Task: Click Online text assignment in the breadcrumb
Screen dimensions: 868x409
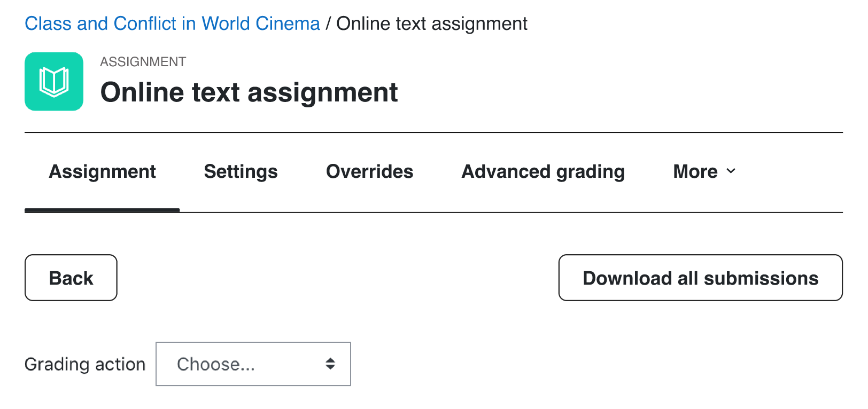Action: [x=432, y=23]
